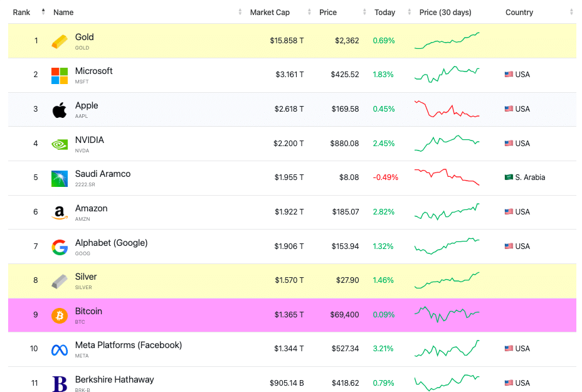Click the Bitcoin logo icon
This screenshot has width=582, height=392.
[60, 315]
